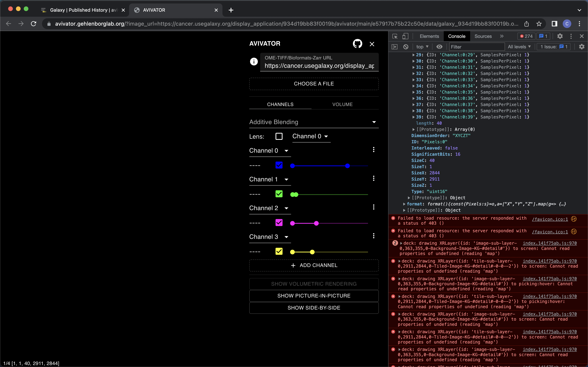This screenshot has height=367, width=588.
Task: Toggle the Lens checkbox
Action: pos(279,136)
